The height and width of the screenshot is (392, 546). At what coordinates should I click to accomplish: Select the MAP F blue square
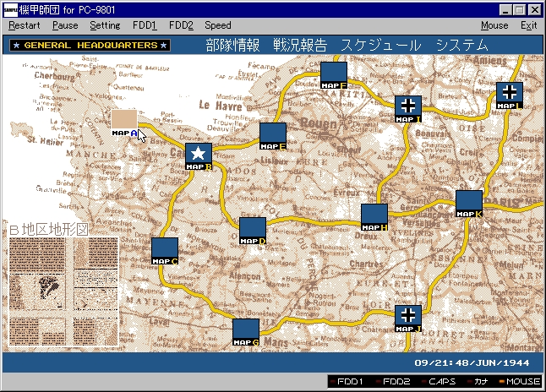pyautogui.click(x=334, y=73)
